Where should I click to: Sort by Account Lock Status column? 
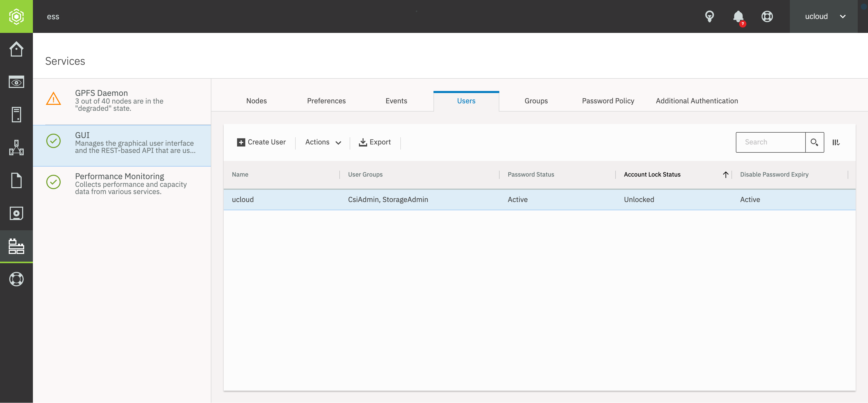tap(652, 175)
